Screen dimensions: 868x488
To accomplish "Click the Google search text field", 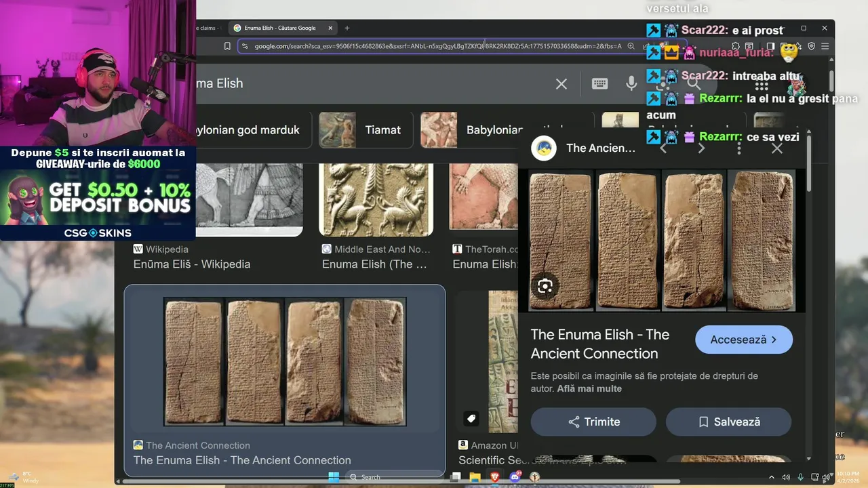I will click(373, 84).
